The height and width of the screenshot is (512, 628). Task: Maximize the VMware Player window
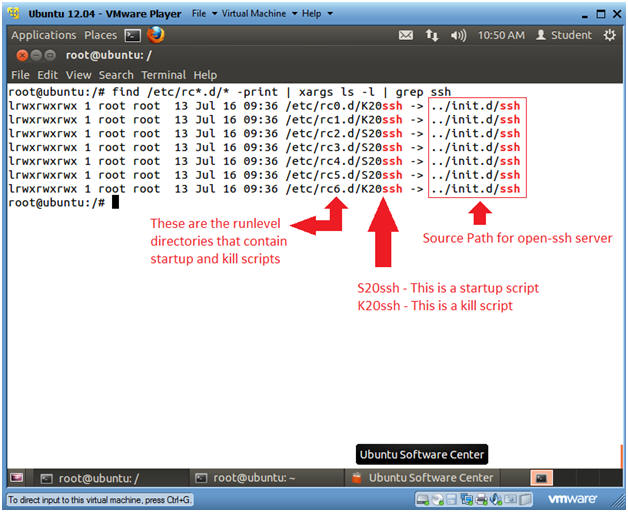(x=601, y=14)
